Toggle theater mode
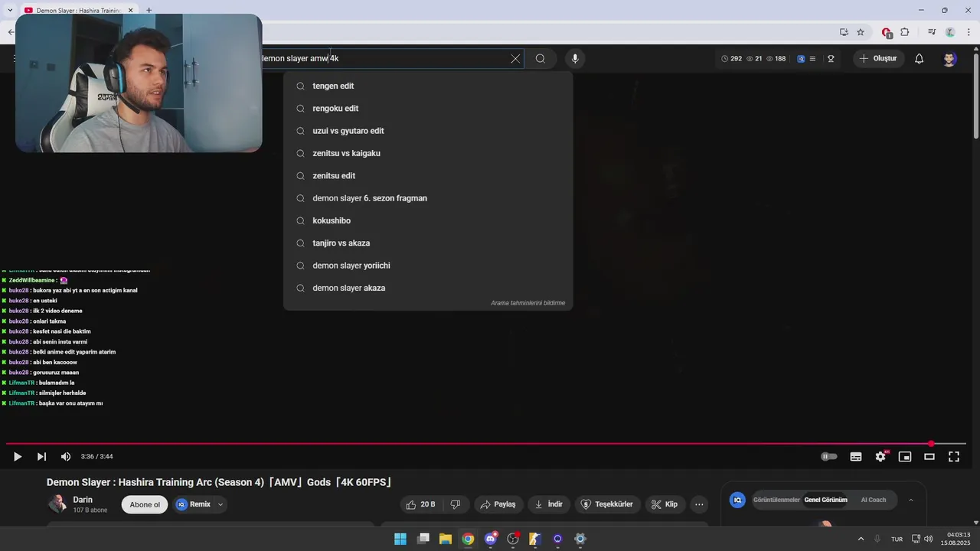The height and width of the screenshot is (551, 980). pyautogui.click(x=929, y=456)
